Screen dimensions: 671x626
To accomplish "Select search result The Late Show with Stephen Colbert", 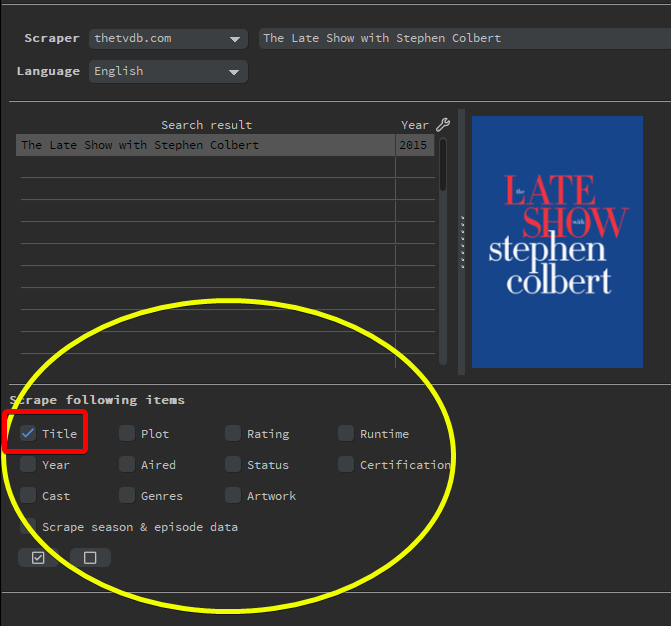I will (205, 145).
